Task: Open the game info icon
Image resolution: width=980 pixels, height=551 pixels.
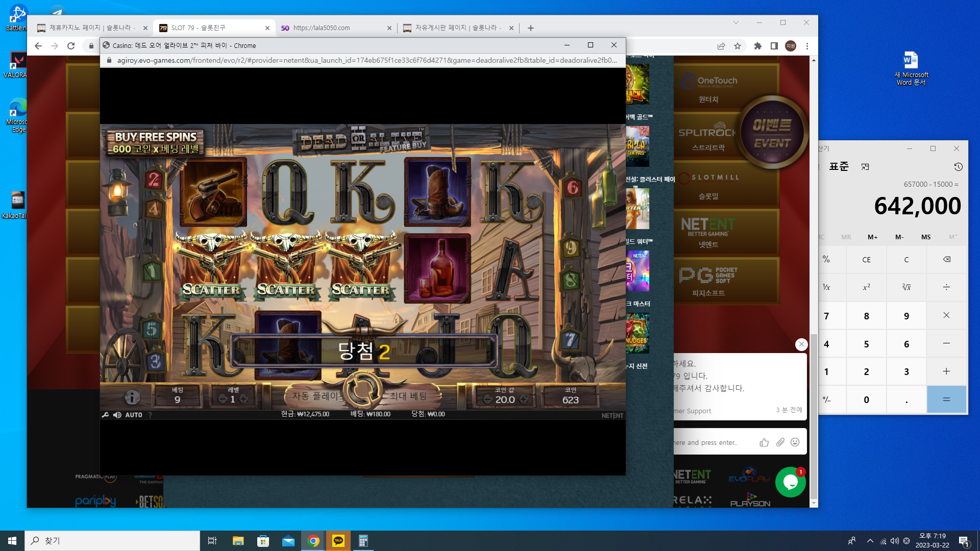Action: pos(132,396)
